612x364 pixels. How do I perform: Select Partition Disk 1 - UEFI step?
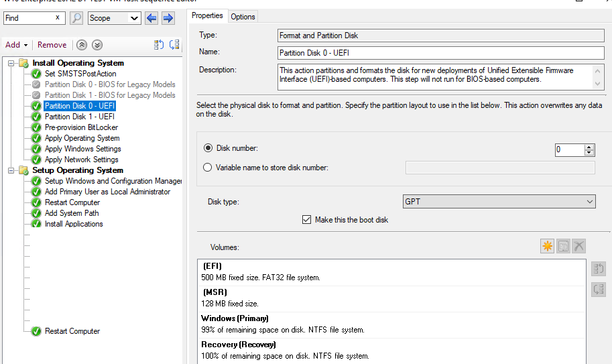click(80, 117)
